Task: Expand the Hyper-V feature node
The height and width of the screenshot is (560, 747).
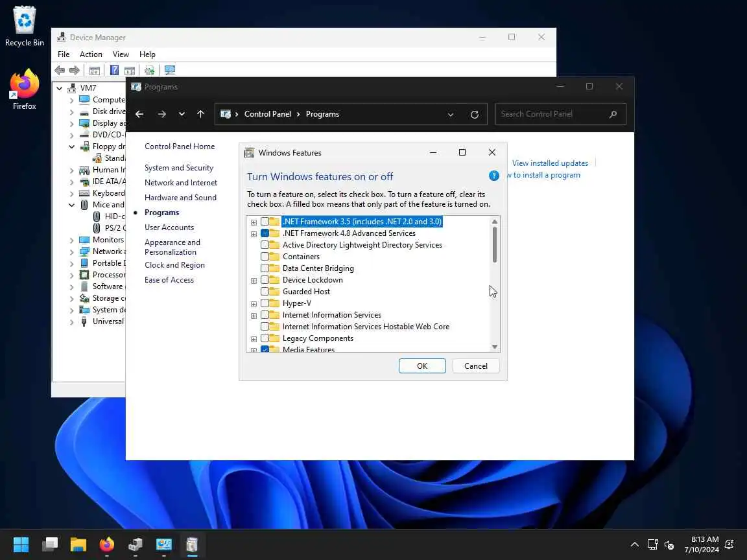Action: (254, 304)
